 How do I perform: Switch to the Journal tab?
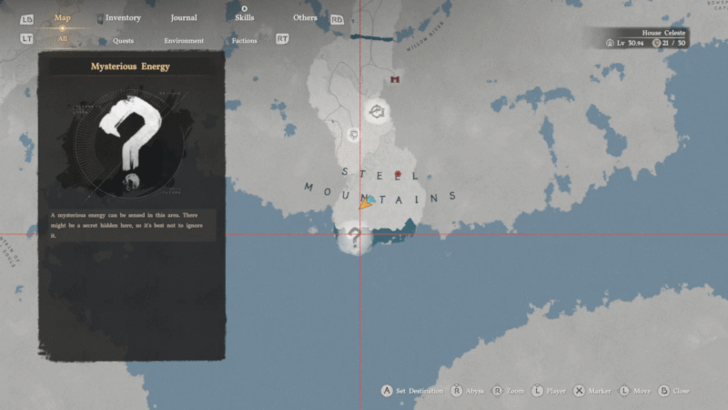coord(183,18)
